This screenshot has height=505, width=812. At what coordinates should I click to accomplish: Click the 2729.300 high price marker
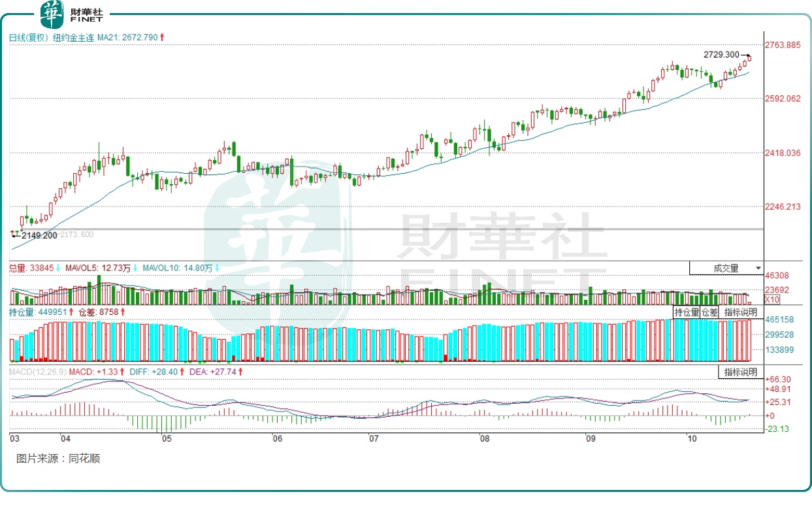pos(721,55)
